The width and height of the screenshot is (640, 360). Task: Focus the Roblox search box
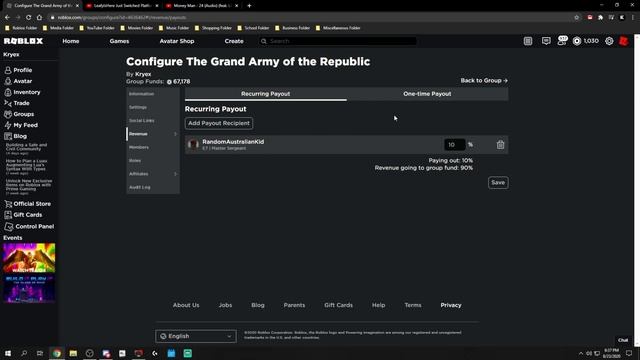pyautogui.click(x=338, y=41)
